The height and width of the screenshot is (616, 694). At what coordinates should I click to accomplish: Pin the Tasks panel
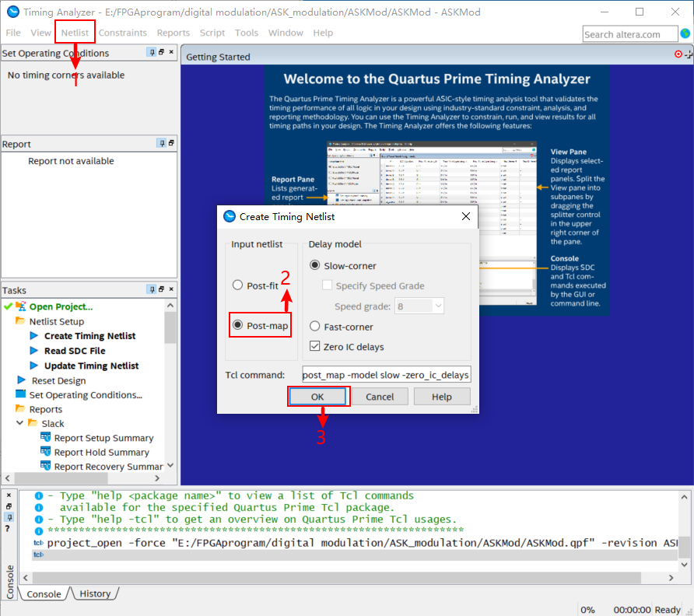(150, 289)
